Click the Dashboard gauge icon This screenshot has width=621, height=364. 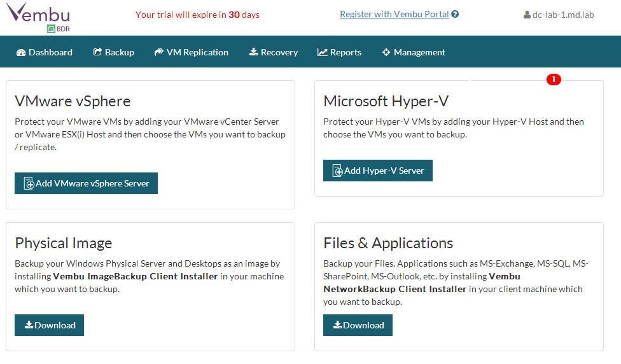pos(21,52)
